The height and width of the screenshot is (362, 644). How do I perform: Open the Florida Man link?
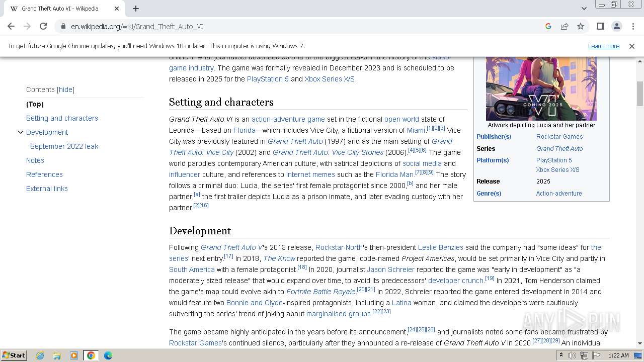tap(394, 174)
